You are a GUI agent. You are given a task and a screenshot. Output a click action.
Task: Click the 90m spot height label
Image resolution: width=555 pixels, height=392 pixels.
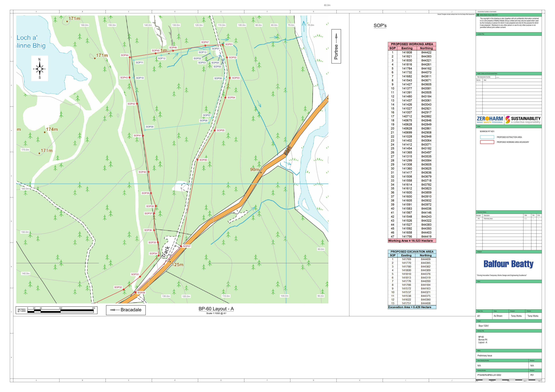[x=255, y=170]
